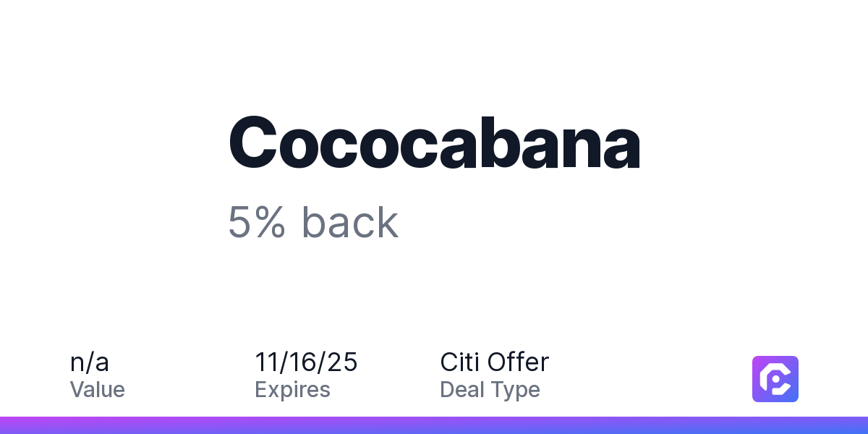
Task: Select the 5% back subtitle
Action: click(312, 222)
